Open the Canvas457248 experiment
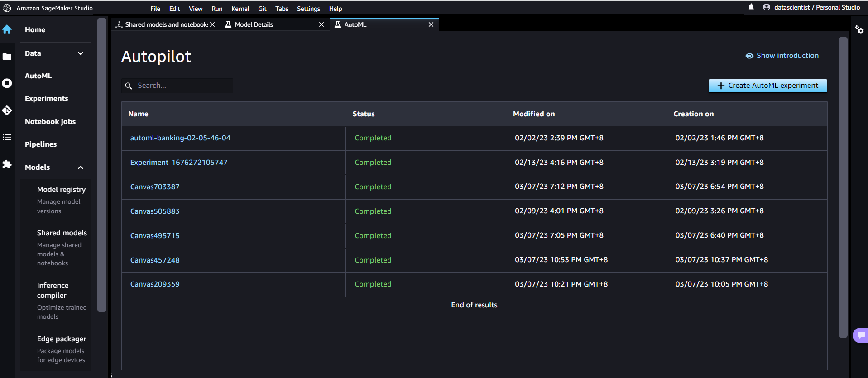 point(155,260)
